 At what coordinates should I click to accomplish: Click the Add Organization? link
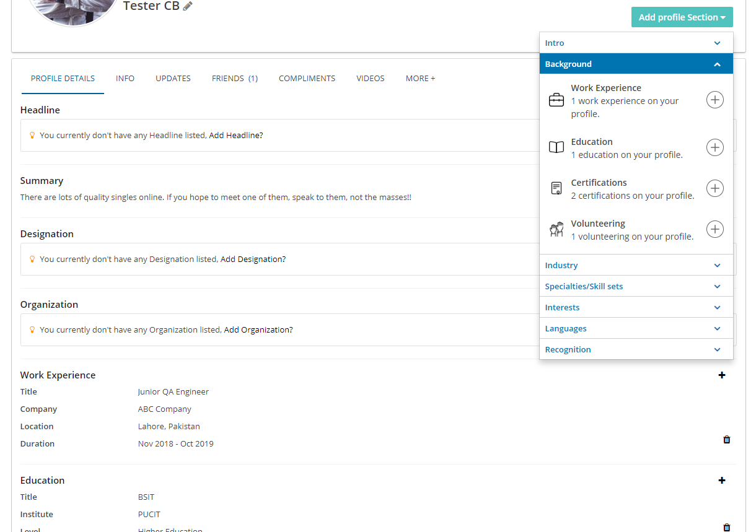258,330
